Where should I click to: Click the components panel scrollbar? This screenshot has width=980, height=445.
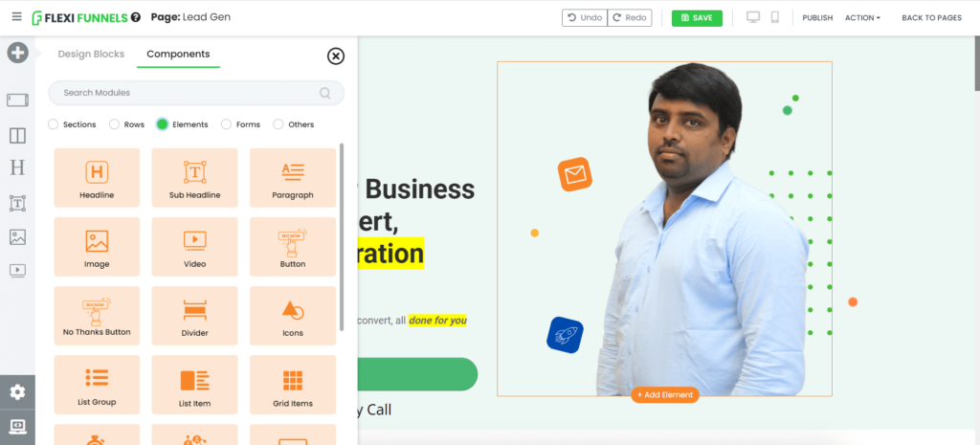342,237
